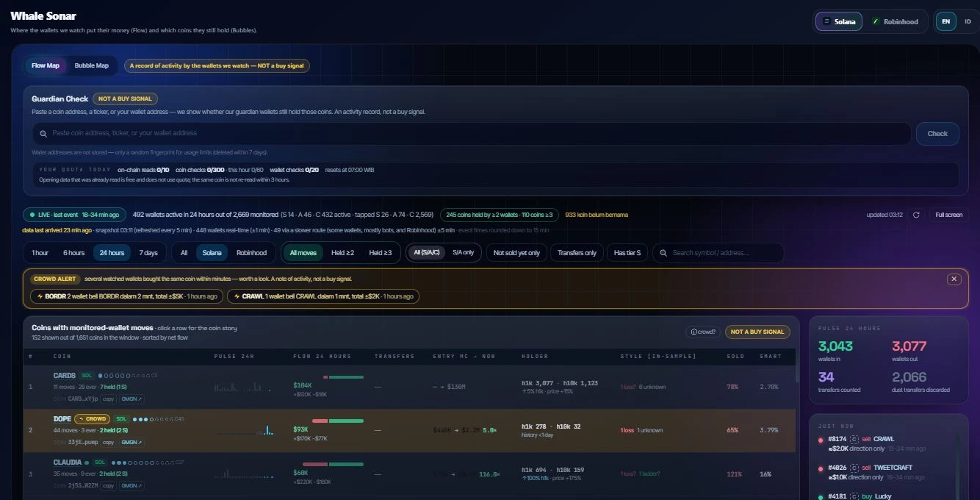
Task: Set time window to 1 hour
Action: pyautogui.click(x=40, y=253)
